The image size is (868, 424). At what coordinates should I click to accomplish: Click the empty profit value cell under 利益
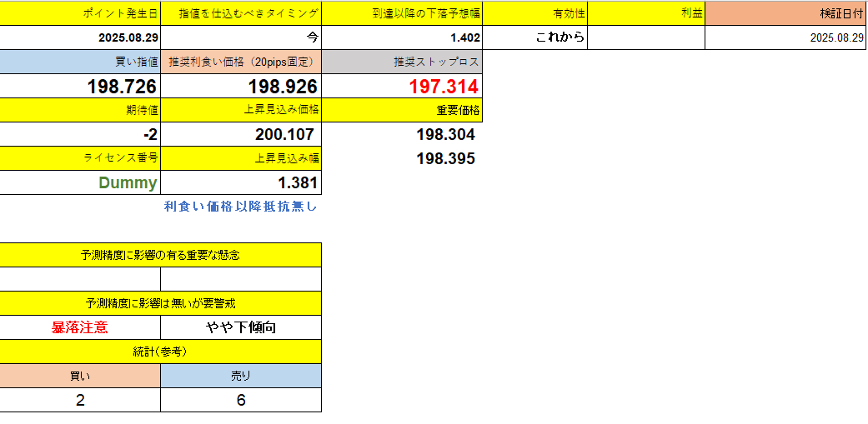coord(646,37)
